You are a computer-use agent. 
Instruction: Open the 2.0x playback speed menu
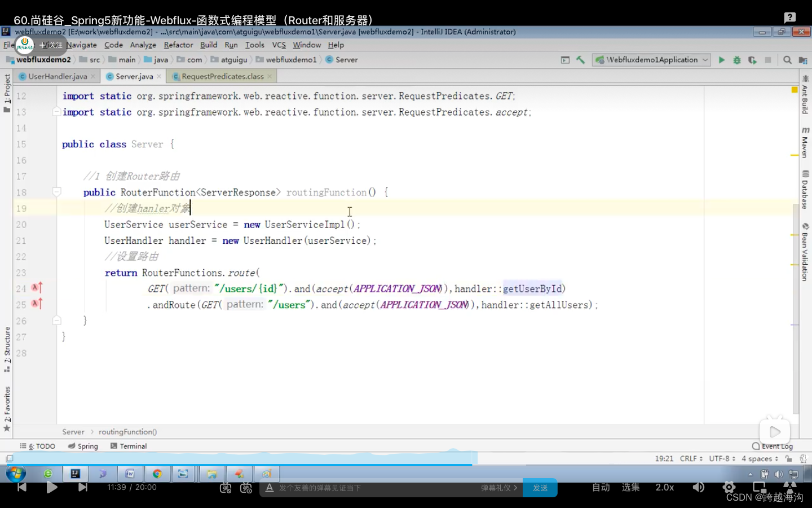pos(665,487)
